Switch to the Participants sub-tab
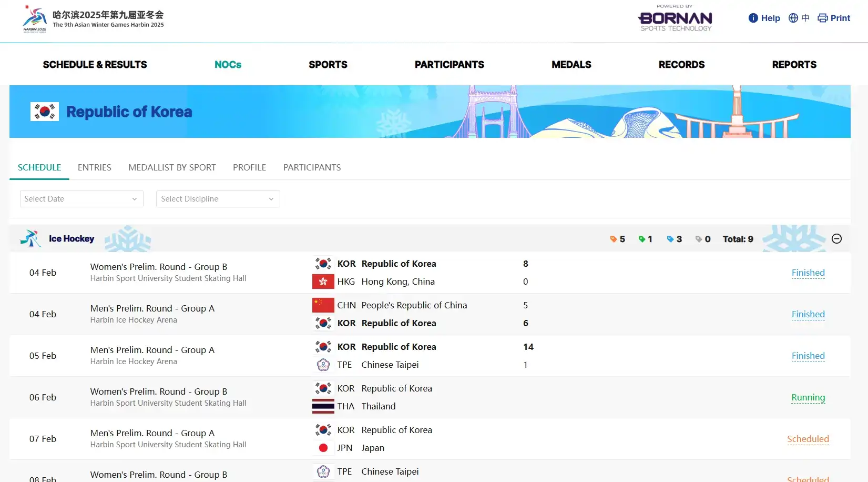Screen dimensions: 868x482 pos(312,167)
